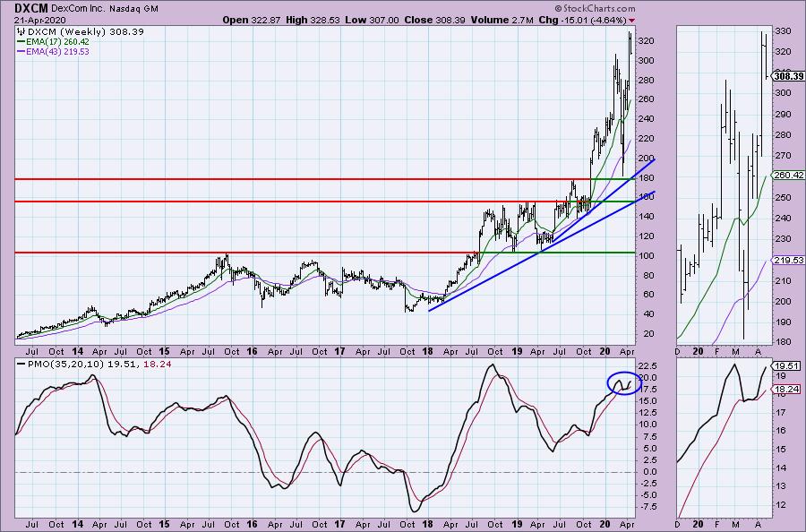The height and width of the screenshot is (532, 806).
Task: Click the price-bar icon beside DXCM (Weekly)
Action: pyautogui.click(x=21, y=32)
